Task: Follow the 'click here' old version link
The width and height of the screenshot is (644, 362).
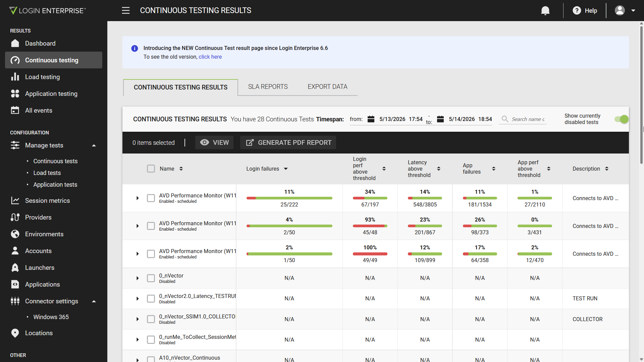Action: click(x=210, y=57)
